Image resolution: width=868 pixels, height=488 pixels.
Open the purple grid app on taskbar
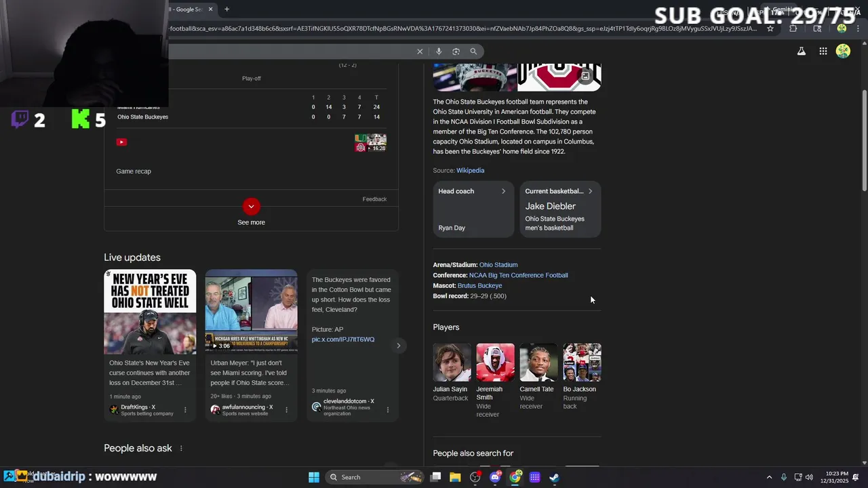tap(535, 477)
